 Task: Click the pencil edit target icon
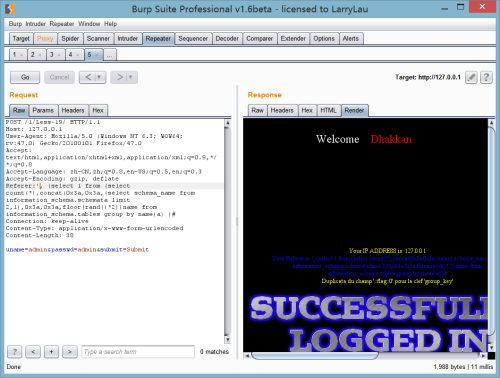pyautogui.click(x=471, y=77)
